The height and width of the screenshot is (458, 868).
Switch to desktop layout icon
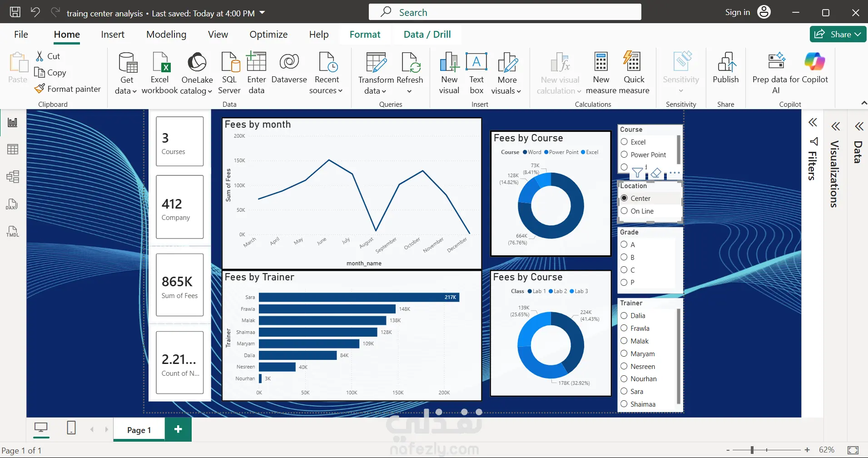click(x=41, y=428)
